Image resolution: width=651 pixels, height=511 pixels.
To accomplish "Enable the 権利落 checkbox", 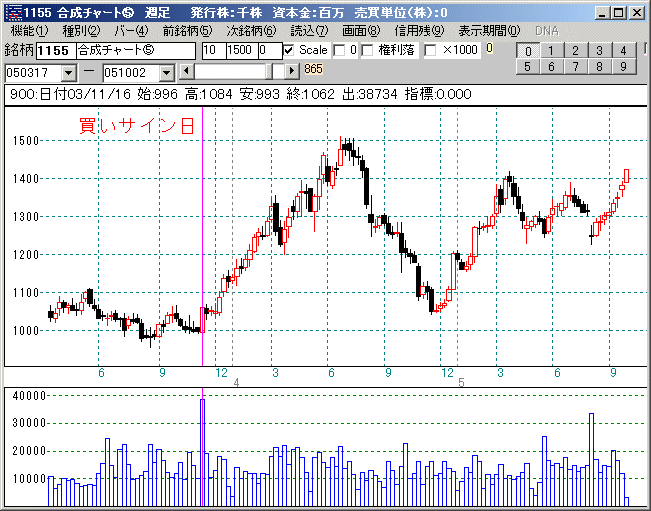I will (367, 51).
